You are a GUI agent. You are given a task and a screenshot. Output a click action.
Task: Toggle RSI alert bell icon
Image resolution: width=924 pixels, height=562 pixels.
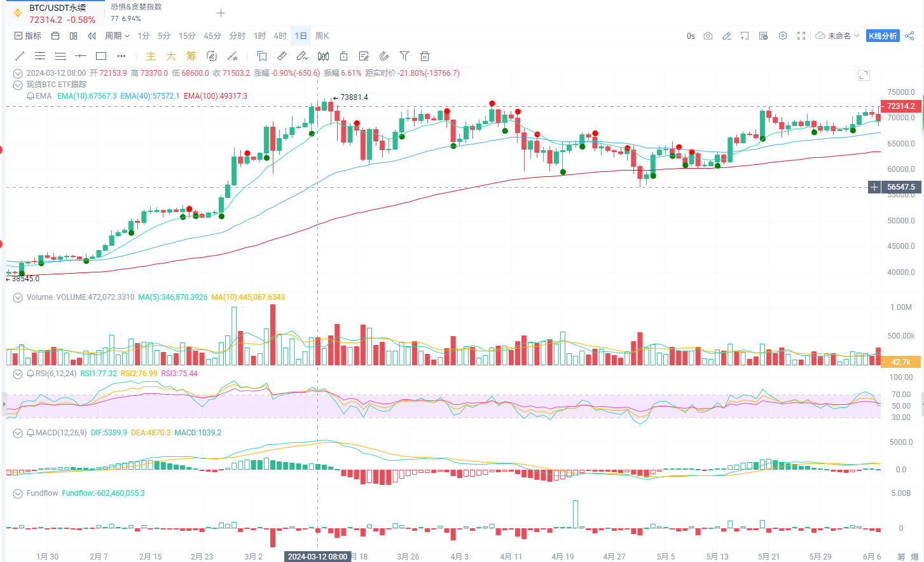(x=31, y=374)
